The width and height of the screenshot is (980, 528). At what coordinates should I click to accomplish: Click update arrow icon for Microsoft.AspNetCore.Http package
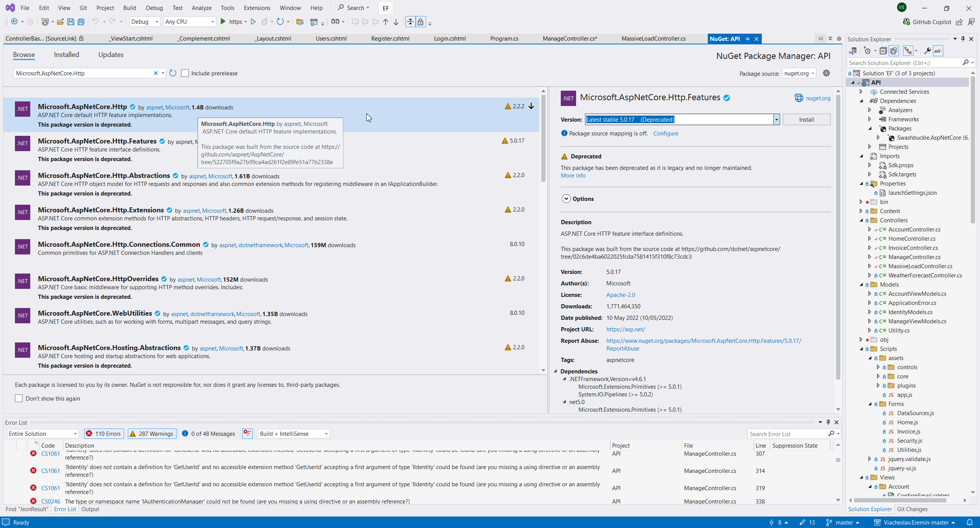[531, 106]
